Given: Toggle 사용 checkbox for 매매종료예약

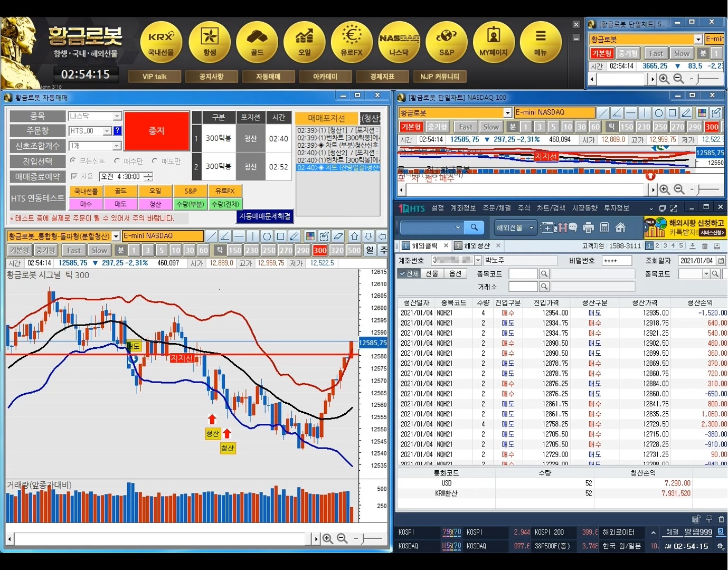Looking at the screenshot, I should (x=74, y=176).
